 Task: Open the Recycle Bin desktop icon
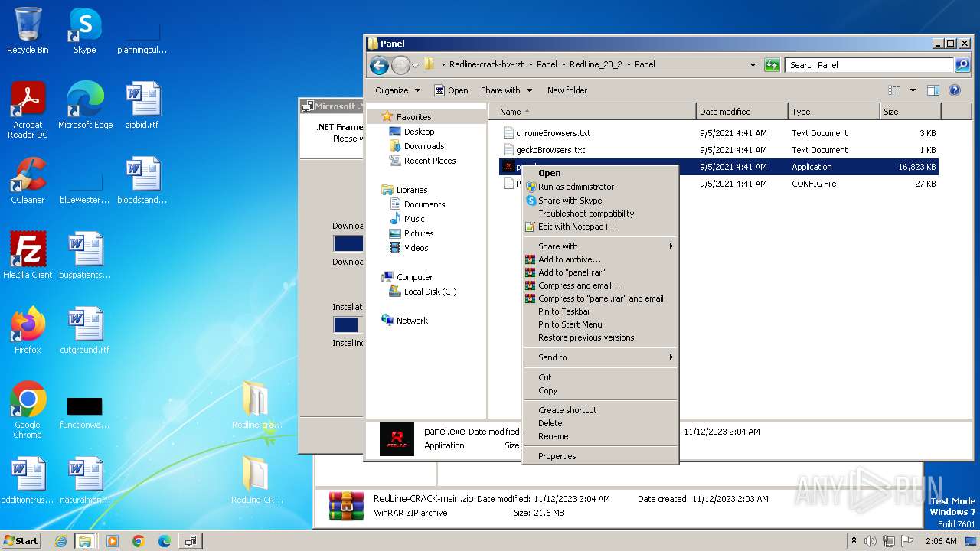pyautogui.click(x=28, y=31)
